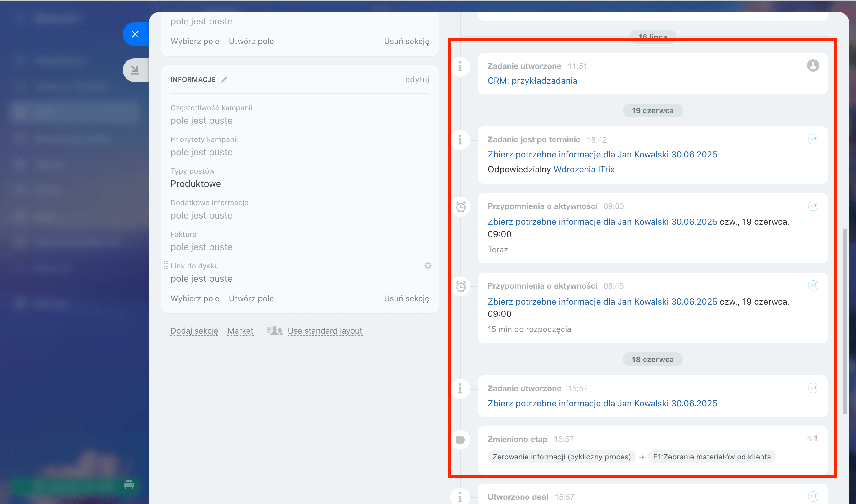
Task: Click the drag handle beside Link do dysku
Action: coord(165,265)
